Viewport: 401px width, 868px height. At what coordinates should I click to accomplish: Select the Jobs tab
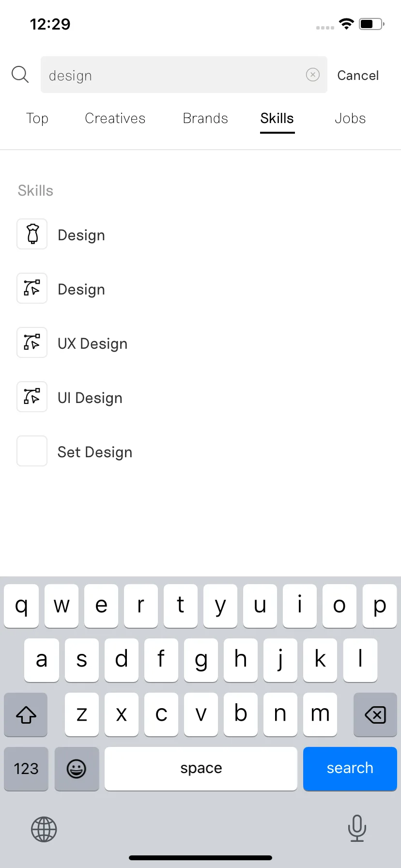coord(350,118)
